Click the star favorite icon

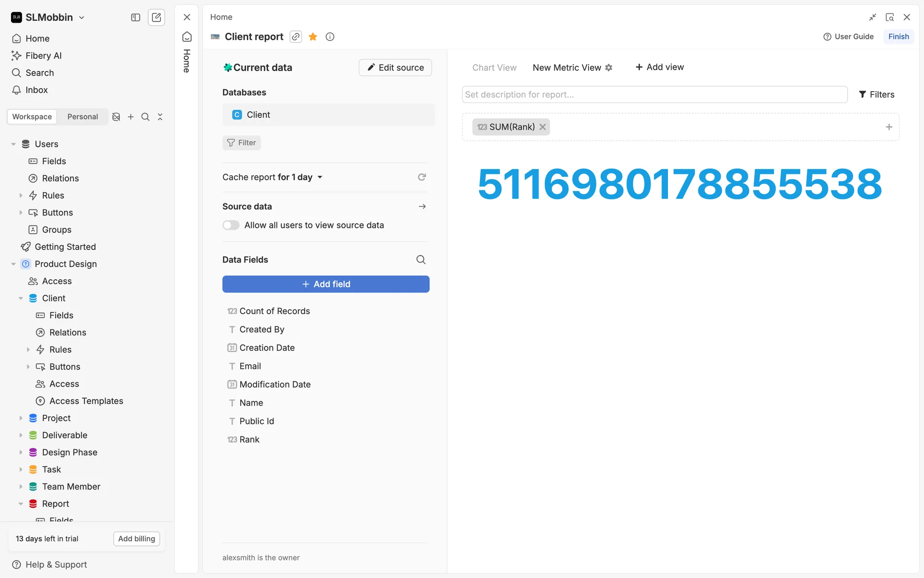(x=313, y=37)
